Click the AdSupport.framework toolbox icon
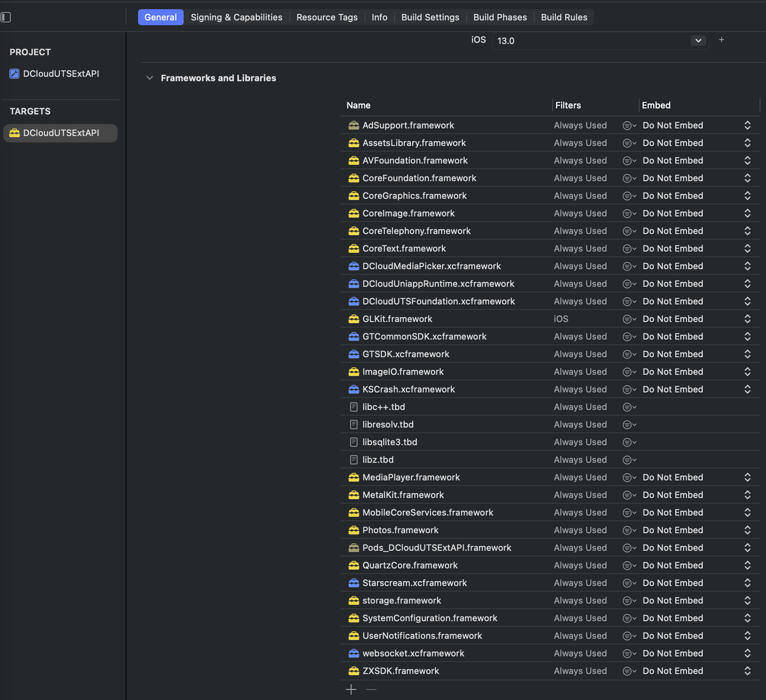766x700 pixels. pyautogui.click(x=354, y=125)
